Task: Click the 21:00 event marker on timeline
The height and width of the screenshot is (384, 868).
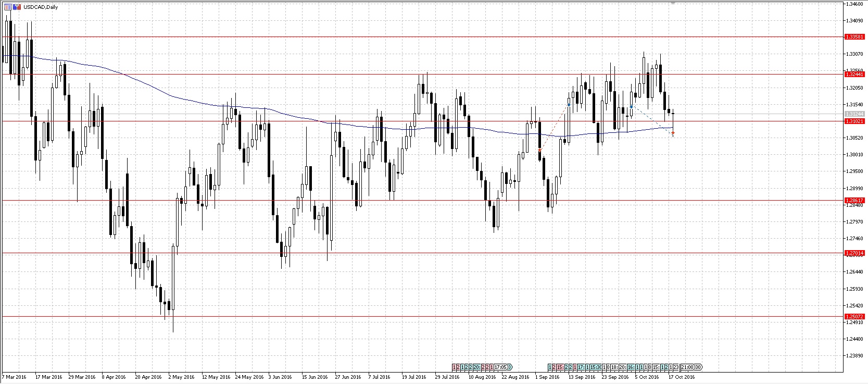Action: [x=687, y=367]
